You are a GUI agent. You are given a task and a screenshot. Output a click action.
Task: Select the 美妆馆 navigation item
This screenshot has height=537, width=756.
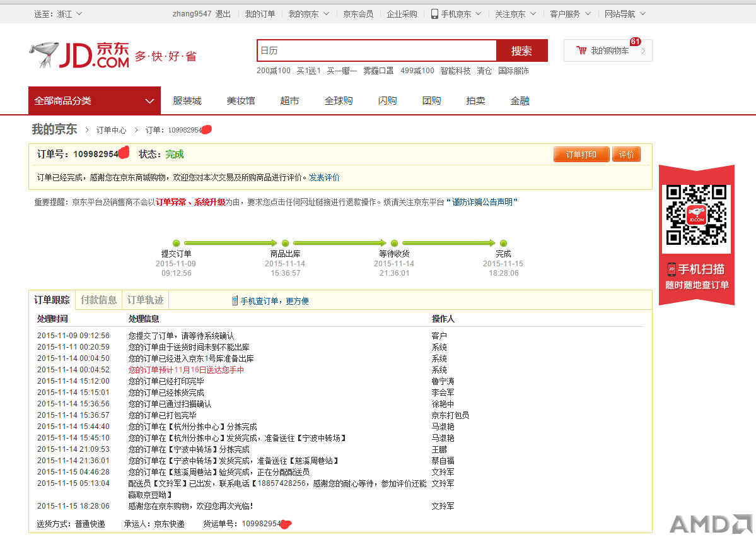tap(241, 101)
